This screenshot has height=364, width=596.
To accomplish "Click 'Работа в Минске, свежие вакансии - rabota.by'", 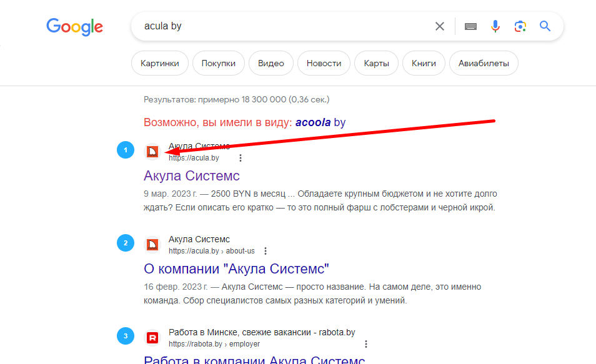I will coord(262,332).
